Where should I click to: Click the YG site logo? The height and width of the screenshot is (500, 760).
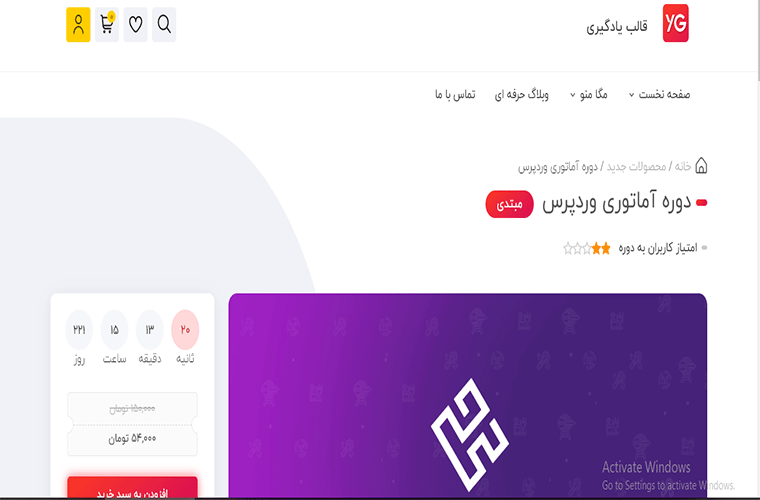click(x=676, y=23)
